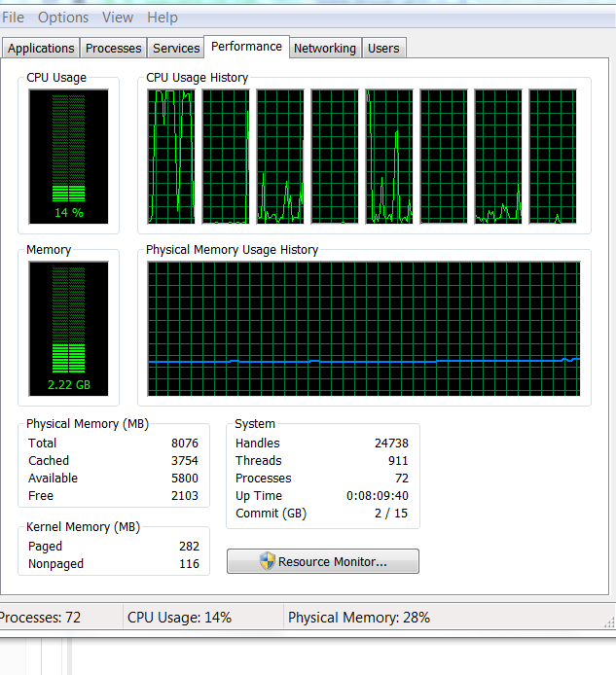Click the status bar CPU Usage: 14% entry
Screen dimensions: 616x675
[179, 618]
